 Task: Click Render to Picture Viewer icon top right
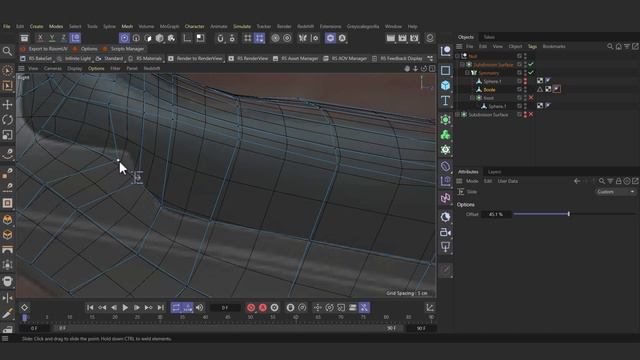(402, 38)
